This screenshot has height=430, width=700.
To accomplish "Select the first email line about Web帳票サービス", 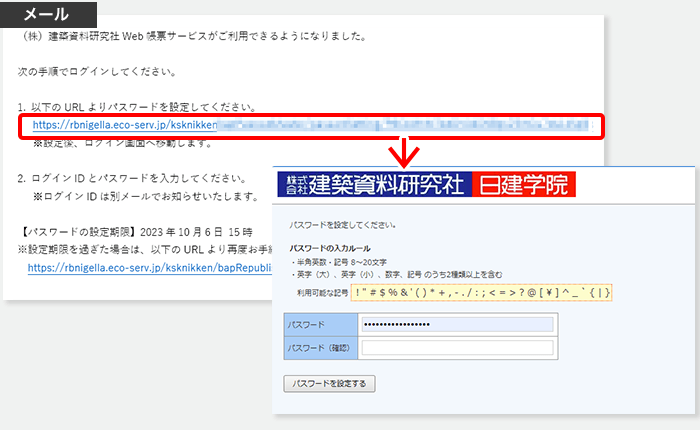I will point(193,36).
